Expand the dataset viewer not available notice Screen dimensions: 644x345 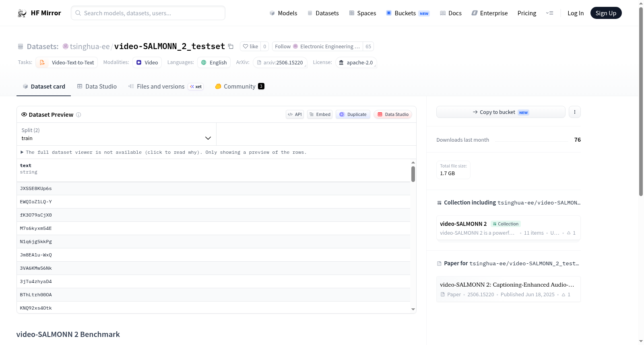coord(164,152)
